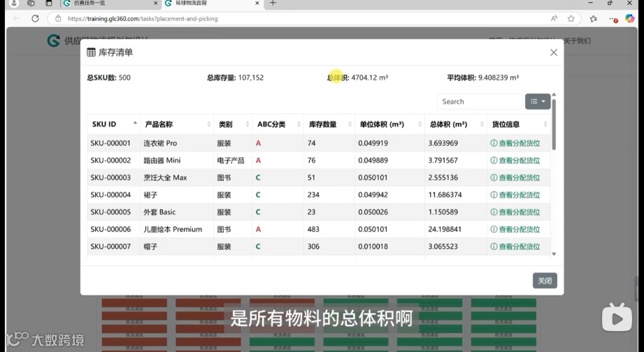The image size is (644, 352).
Task: Open the Copilot sidebar icon
Action: (629, 18)
